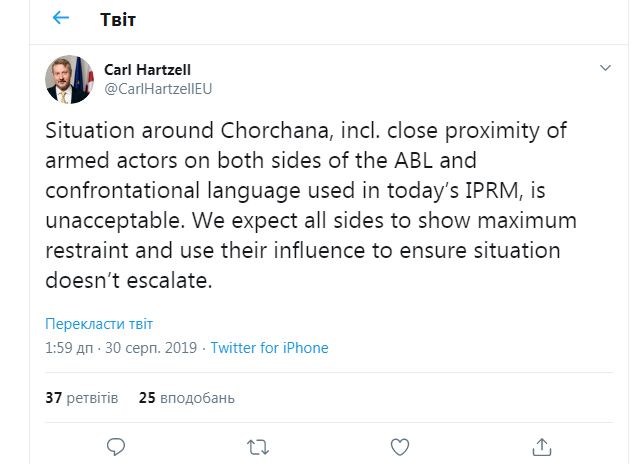The height and width of the screenshot is (464, 638).
Task: View the 37 ретвітів list
Action: coord(82,397)
